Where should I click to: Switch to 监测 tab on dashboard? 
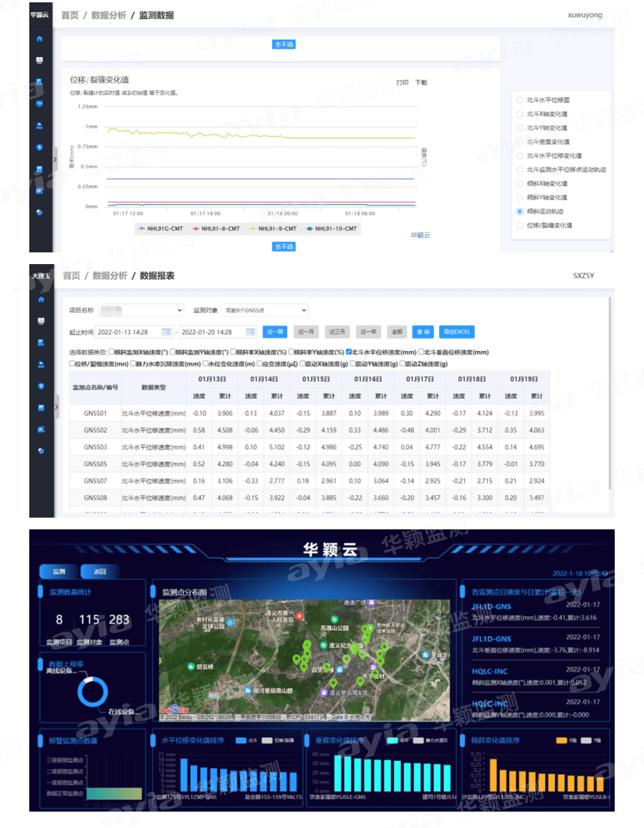tap(59, 572)
